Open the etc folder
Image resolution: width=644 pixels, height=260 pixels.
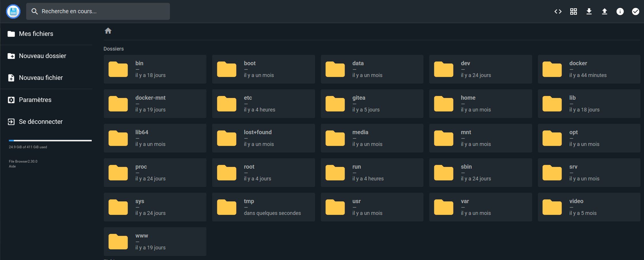coord(263,104)
